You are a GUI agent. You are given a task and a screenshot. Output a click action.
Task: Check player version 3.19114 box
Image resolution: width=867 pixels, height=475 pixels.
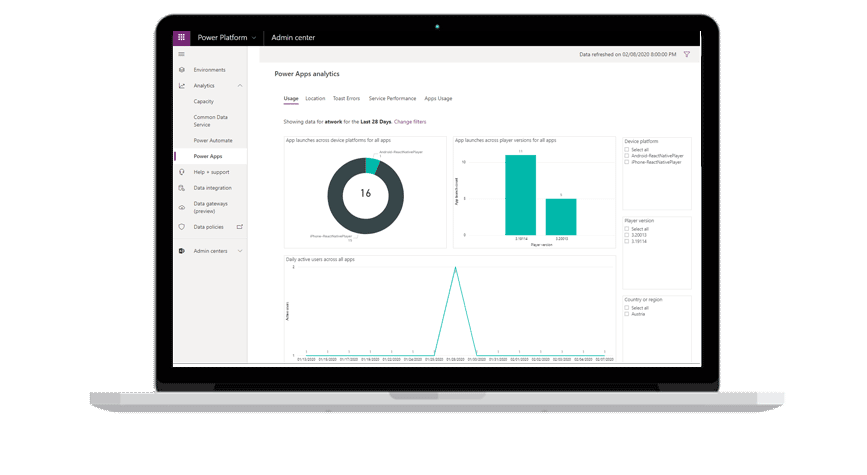click(626, 241)
